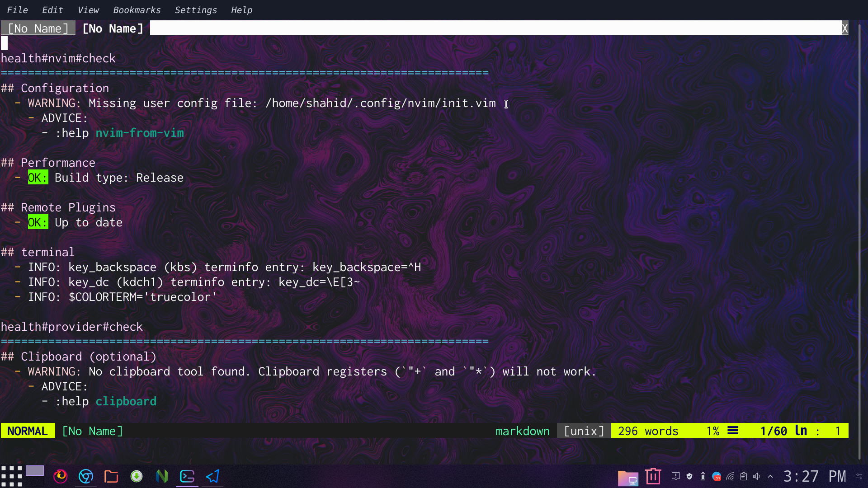Click the OK badge beside Up to date

38,222
